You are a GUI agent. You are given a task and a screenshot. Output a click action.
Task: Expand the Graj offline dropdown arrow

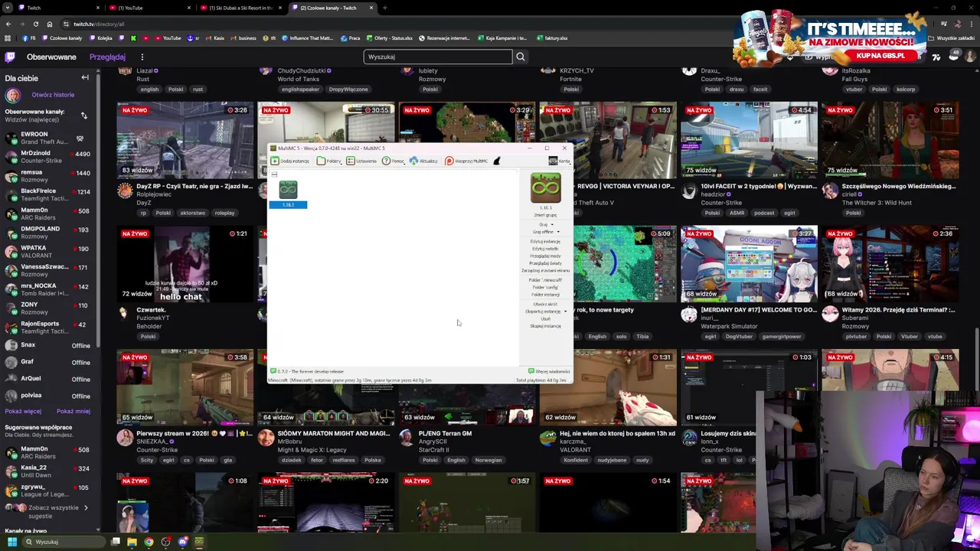point(557,232)
